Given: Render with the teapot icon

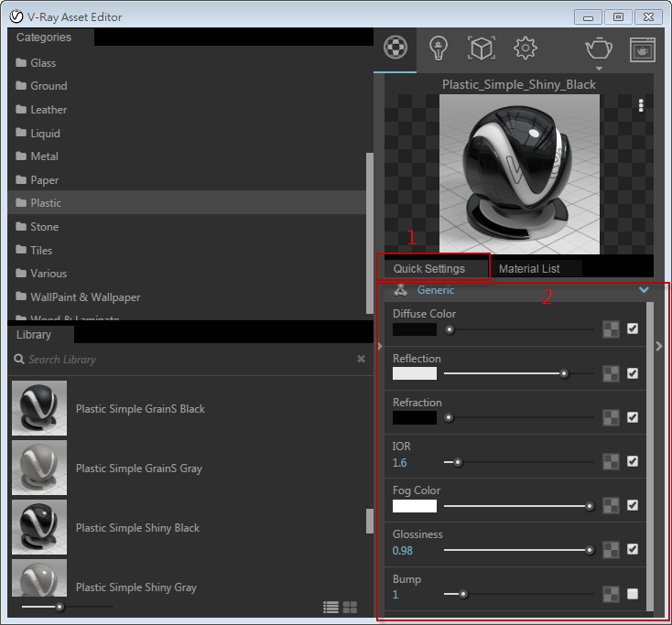Looking at the screenshot, I should click(599, 48).
